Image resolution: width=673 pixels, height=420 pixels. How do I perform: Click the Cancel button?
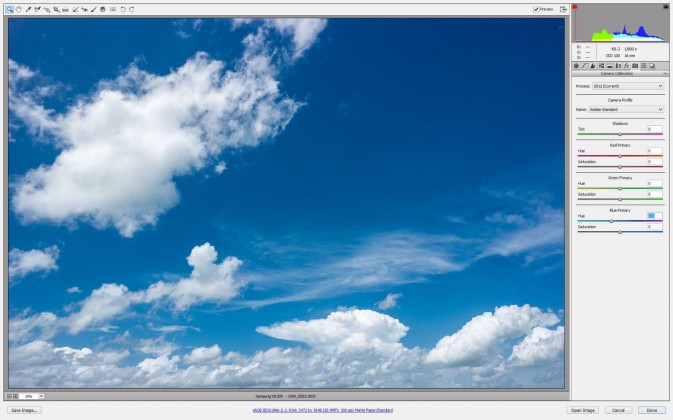[x=618, y=411]
